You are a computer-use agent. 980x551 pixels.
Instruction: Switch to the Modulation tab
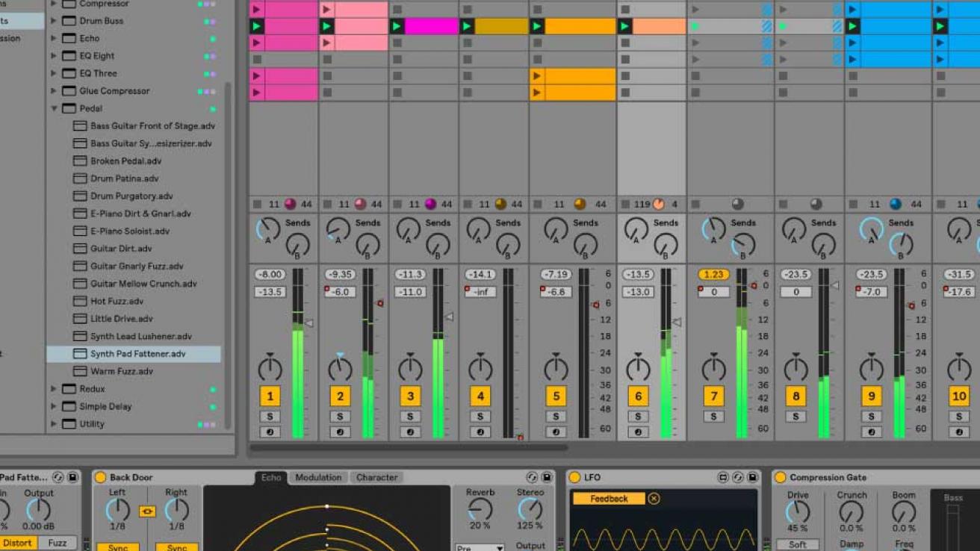click(x=318, y=477)
